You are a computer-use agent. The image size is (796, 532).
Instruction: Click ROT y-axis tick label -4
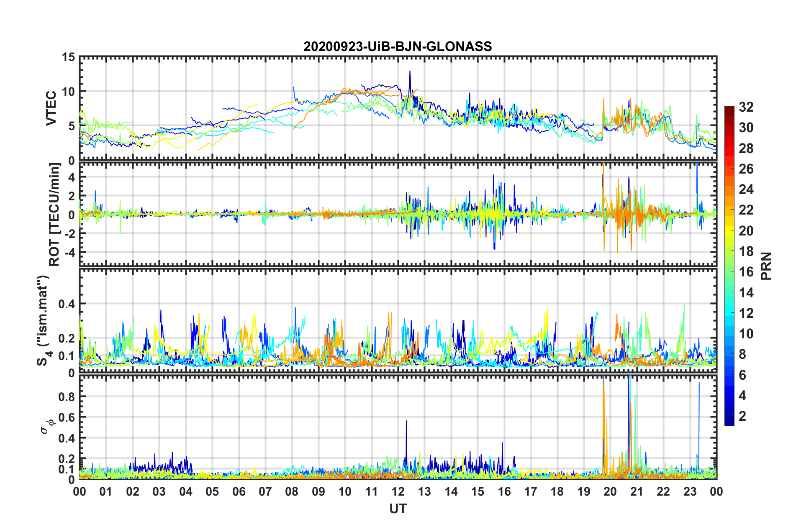(x=70, y=253)
